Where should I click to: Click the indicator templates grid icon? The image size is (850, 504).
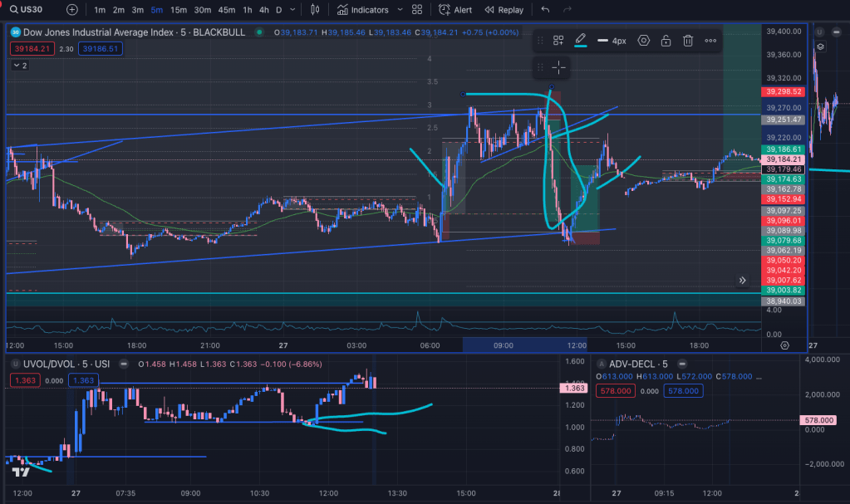(417, 10)
